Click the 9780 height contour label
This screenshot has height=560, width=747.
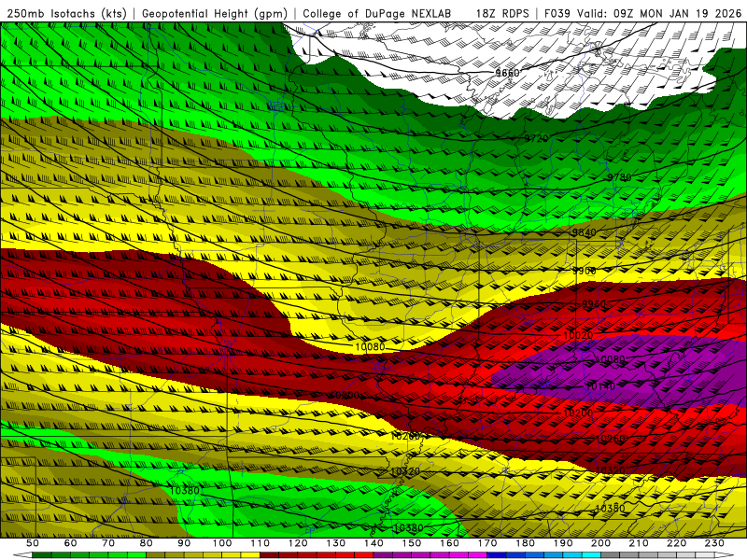[x=619, y=177]
